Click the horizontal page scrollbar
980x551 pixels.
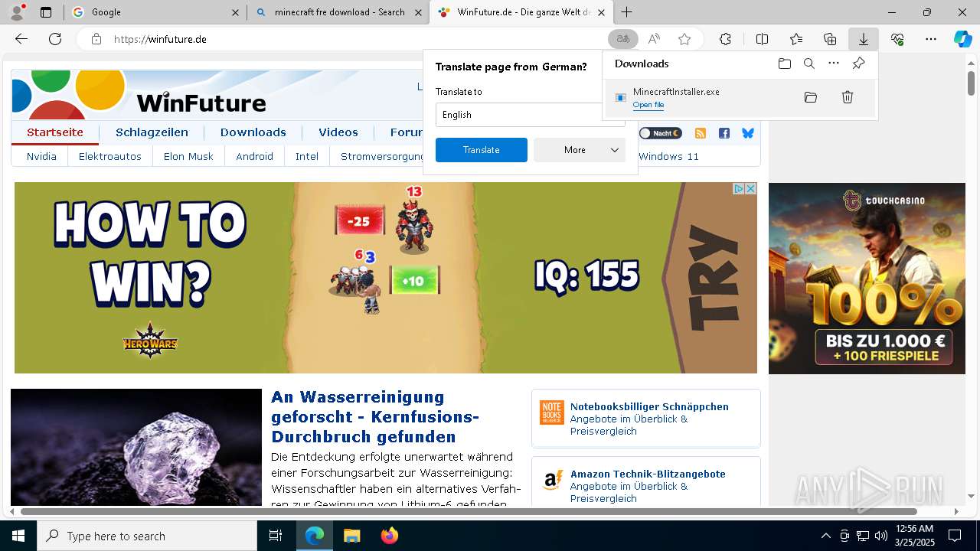coord(469,511)
